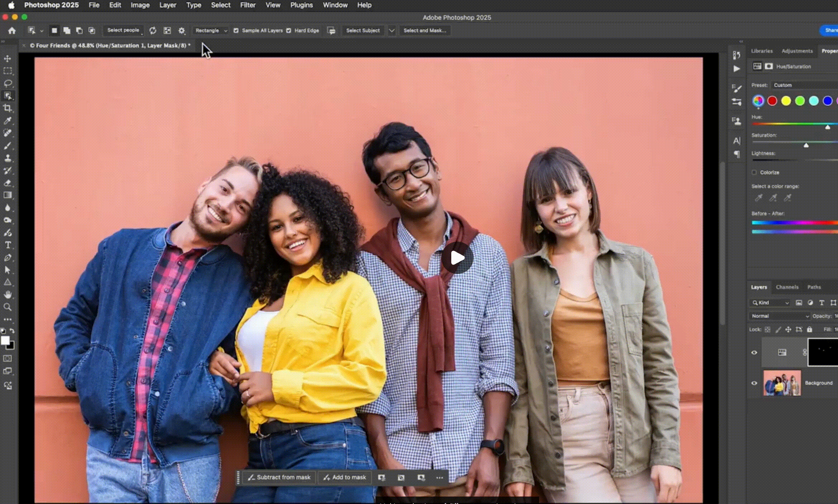Image resolution: width=838 pixels, height=504 pixels.
Task: Click the Select and Mask button
Action: click(x=425, y=31)
